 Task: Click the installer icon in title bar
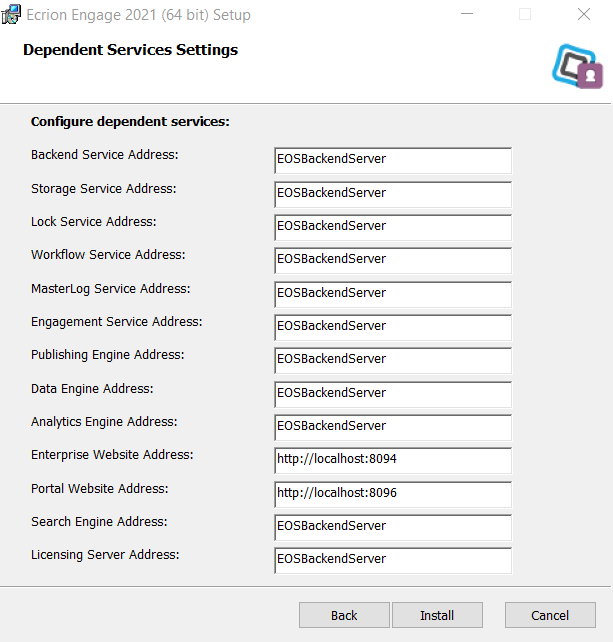[11, 15]
